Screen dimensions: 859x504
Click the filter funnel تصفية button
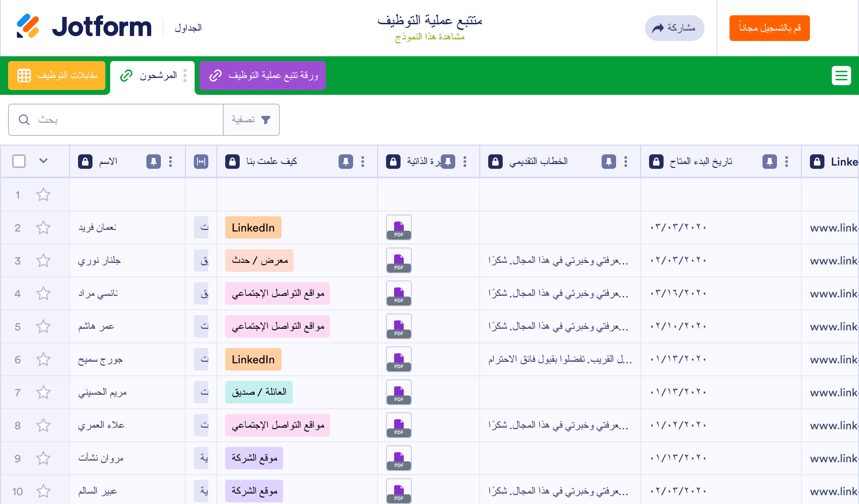pyautogui.click(x=251, y=120)
